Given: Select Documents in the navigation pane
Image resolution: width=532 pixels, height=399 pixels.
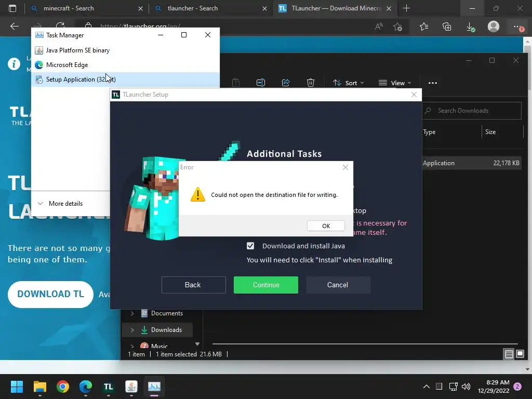Looking at the screenshot, I should pyautogui.click(x=167, y=313).
